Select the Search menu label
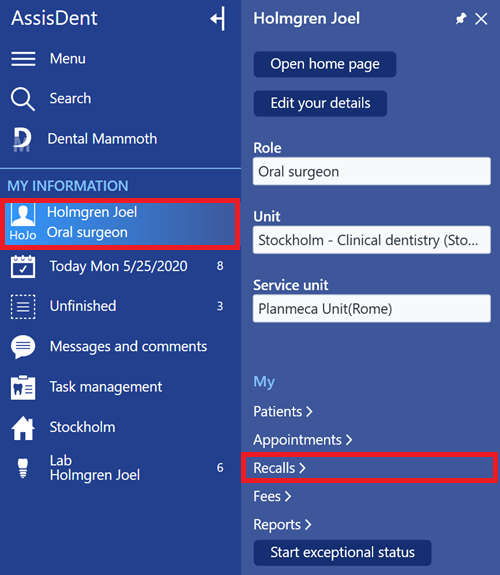The image size is (500, 575). point(70,98)
